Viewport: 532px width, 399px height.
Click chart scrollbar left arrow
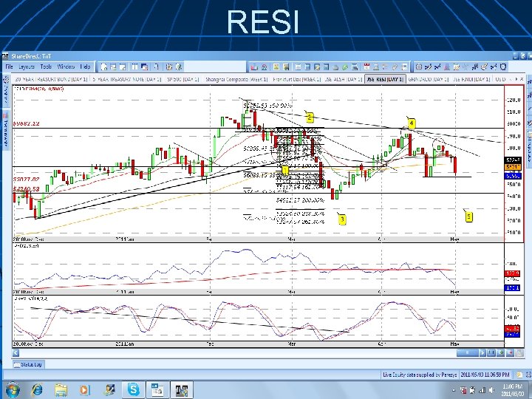(16, 353)
